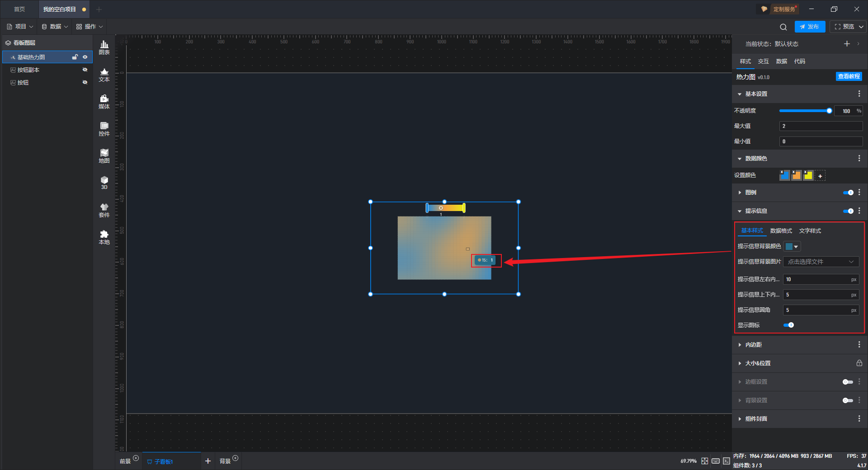Click the search magnifier icon

tap(783, 27)
